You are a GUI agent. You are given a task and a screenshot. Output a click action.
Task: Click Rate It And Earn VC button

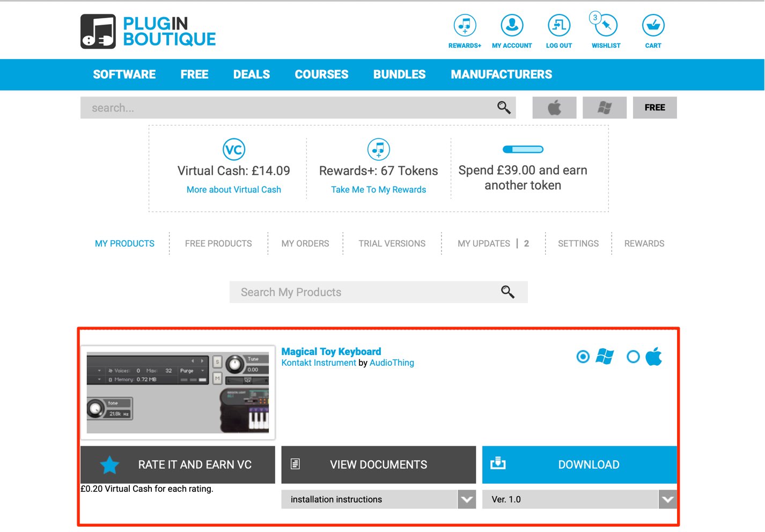[x=178, y=464]
